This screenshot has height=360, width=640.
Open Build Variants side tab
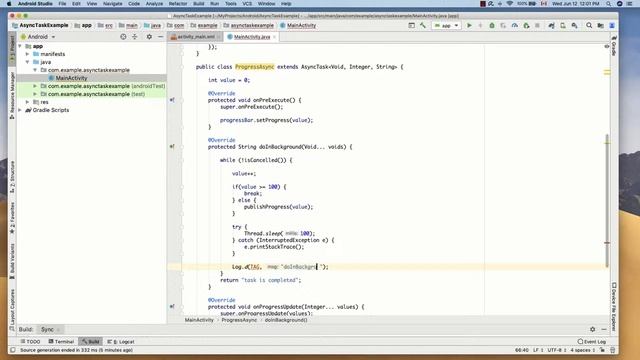coord(12,261)
